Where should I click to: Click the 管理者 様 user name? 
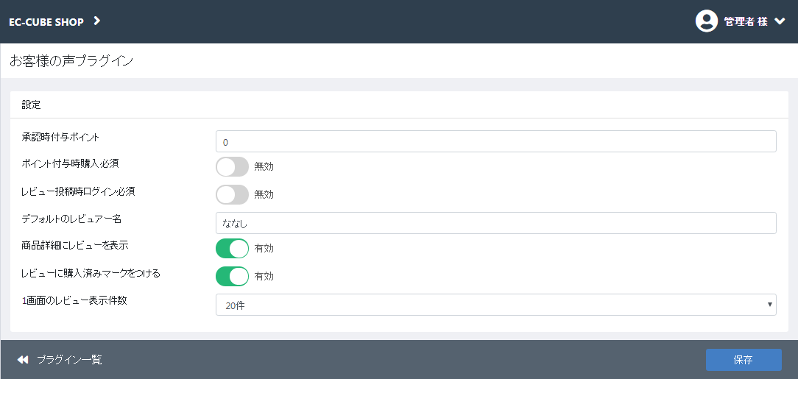[x=746, y=22]
